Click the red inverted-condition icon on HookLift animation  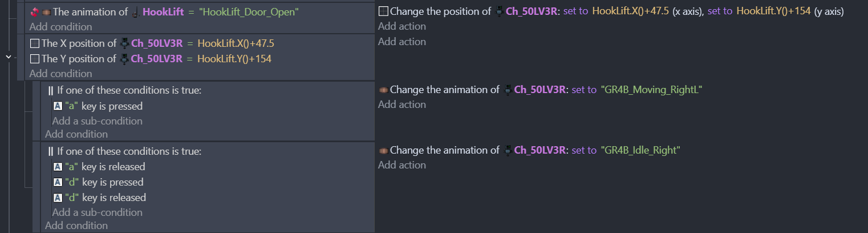[x=33, y=12]
